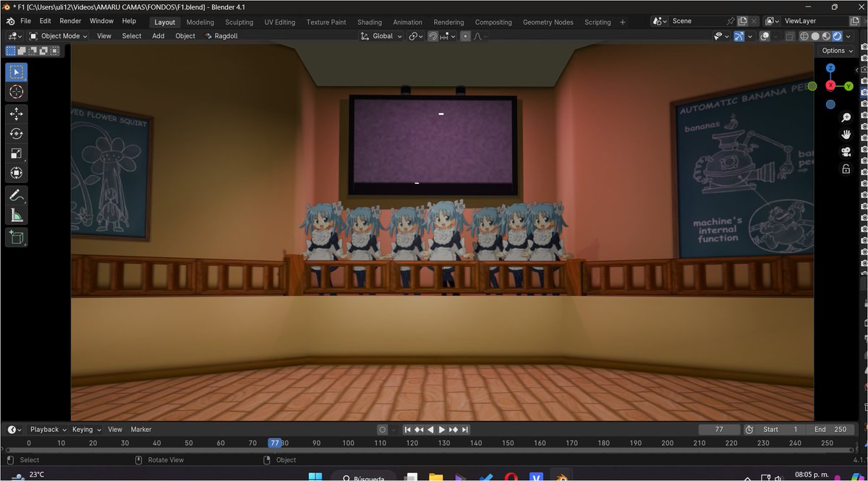
Task: Click the current frame field showing 77
Action: click(719, 430)
